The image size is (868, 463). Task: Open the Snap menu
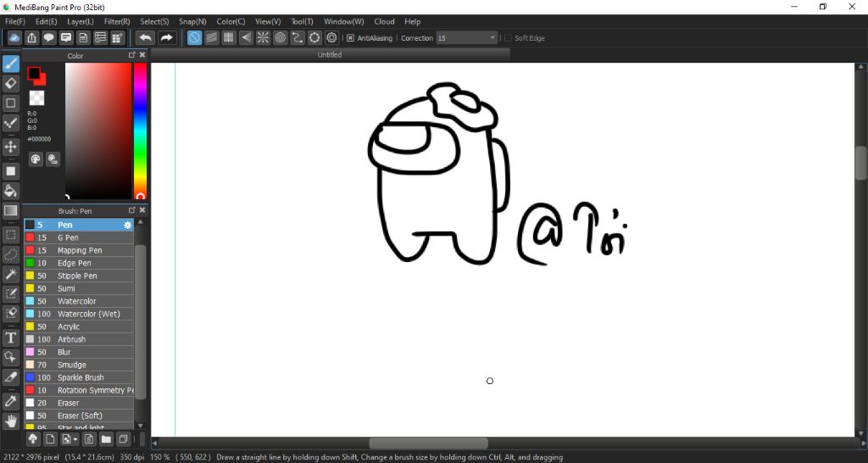192,21
